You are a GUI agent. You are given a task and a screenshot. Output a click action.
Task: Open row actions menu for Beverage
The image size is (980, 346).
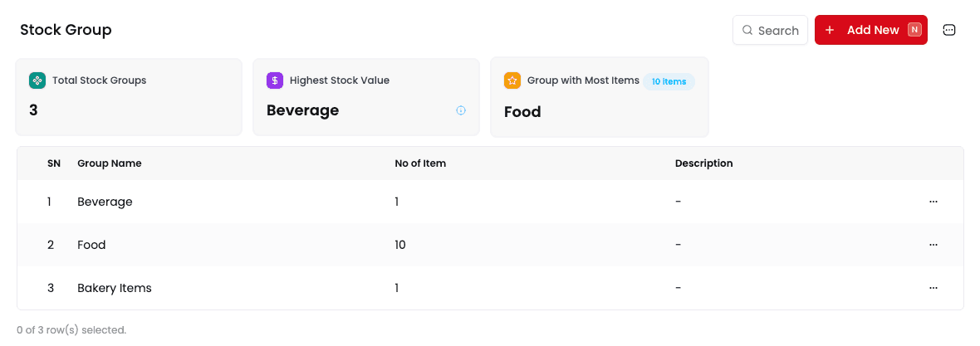pos(933,202)
